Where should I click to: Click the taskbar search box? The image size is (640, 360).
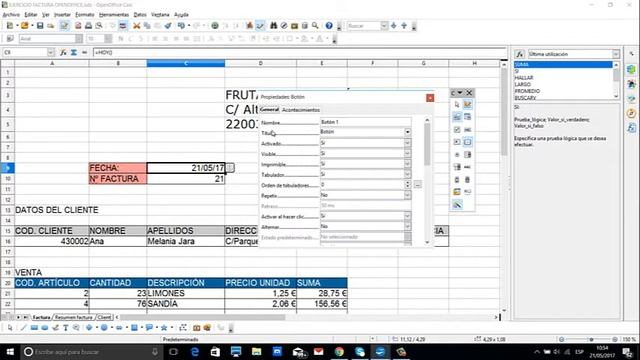(92, 351)
